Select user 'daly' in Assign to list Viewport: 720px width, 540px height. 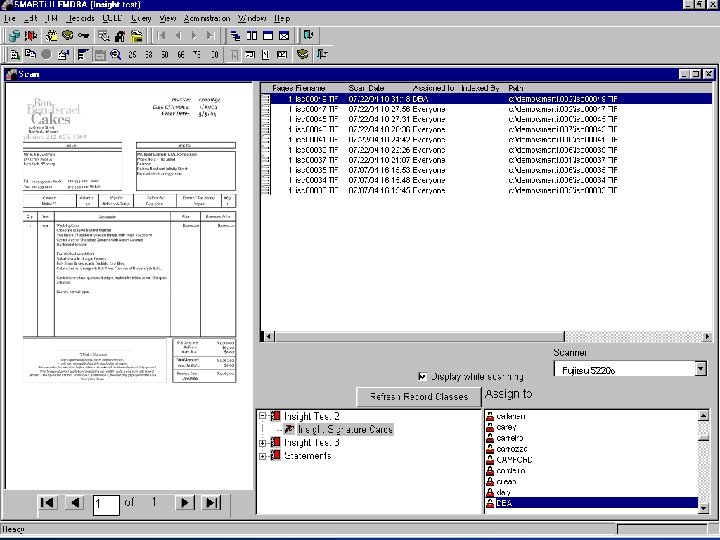504,492
